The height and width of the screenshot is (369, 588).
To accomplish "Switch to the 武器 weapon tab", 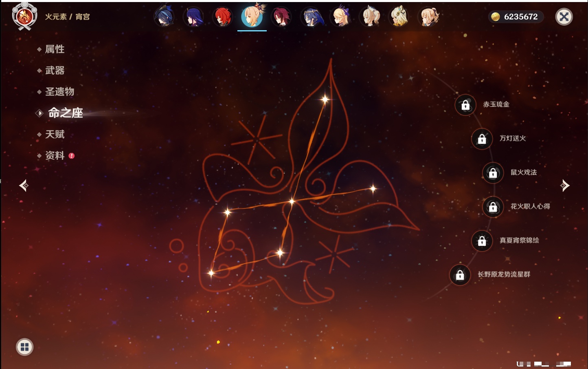I will tap(55, 71).
